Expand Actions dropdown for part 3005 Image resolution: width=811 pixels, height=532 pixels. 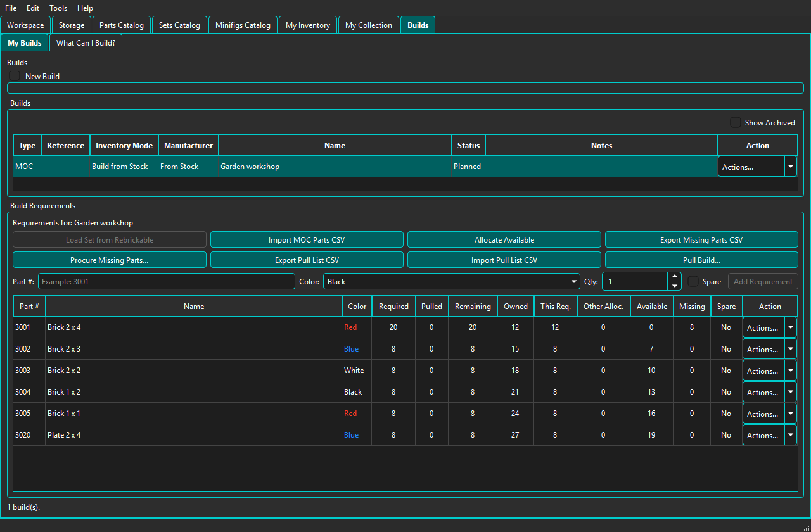tap(790, 414)
